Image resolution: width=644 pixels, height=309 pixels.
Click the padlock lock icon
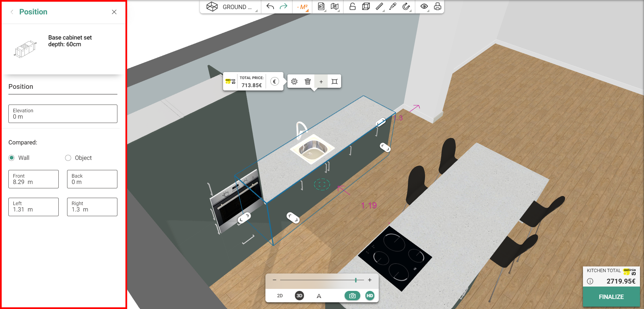tap(352, 7)
